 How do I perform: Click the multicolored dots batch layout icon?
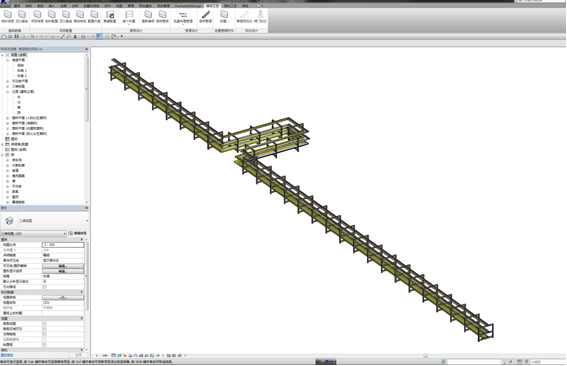[183, 15]
